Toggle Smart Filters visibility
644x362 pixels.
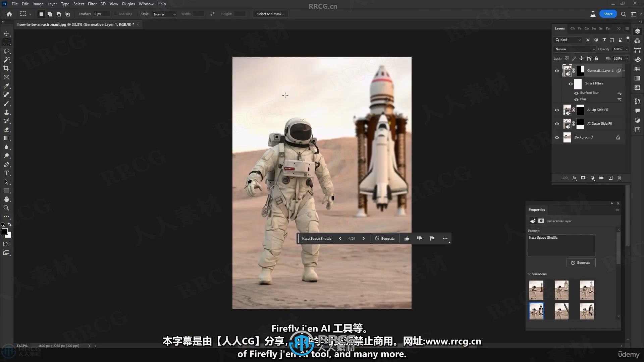(571, 84)
